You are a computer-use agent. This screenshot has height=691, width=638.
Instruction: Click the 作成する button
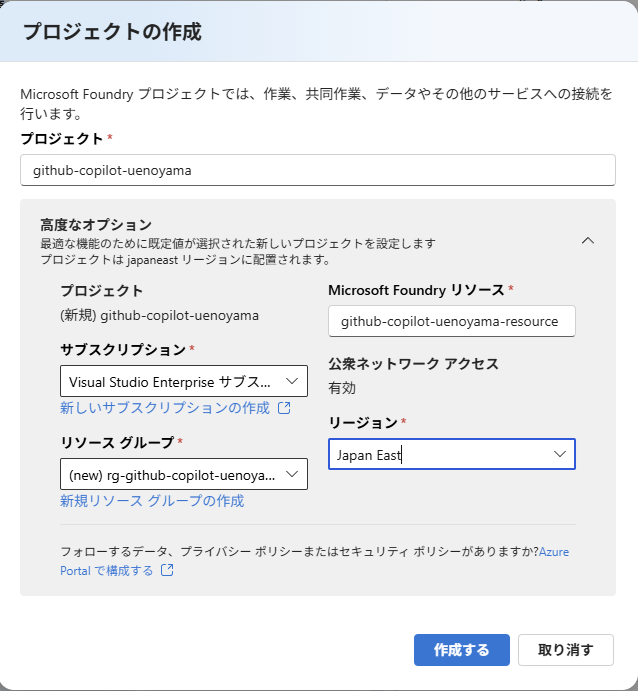pyautogui.click(x=462, y=650)
